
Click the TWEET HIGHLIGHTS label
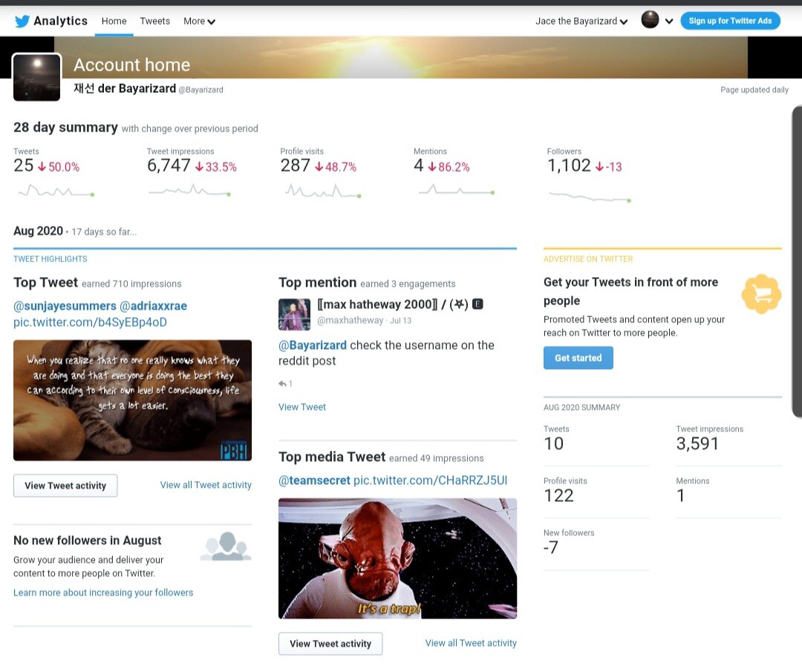pyautogui.click(x=50, y=259)
